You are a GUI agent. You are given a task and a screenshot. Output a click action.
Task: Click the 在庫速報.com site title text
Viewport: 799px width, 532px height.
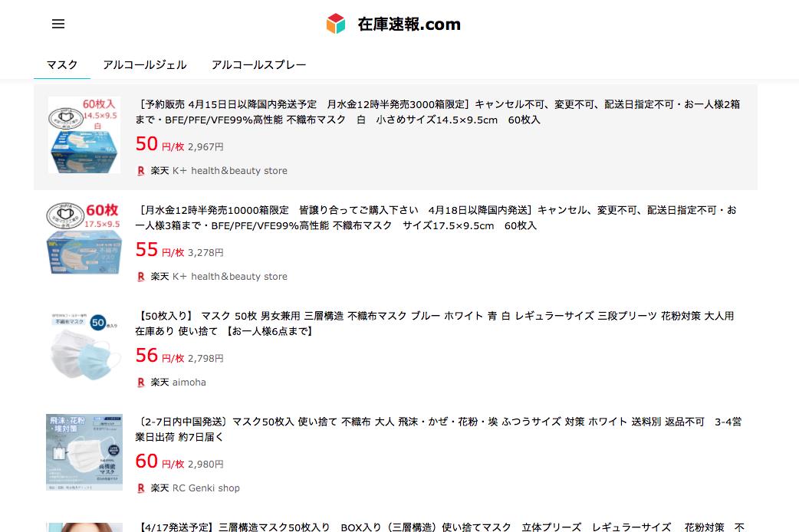click(409, 24)
